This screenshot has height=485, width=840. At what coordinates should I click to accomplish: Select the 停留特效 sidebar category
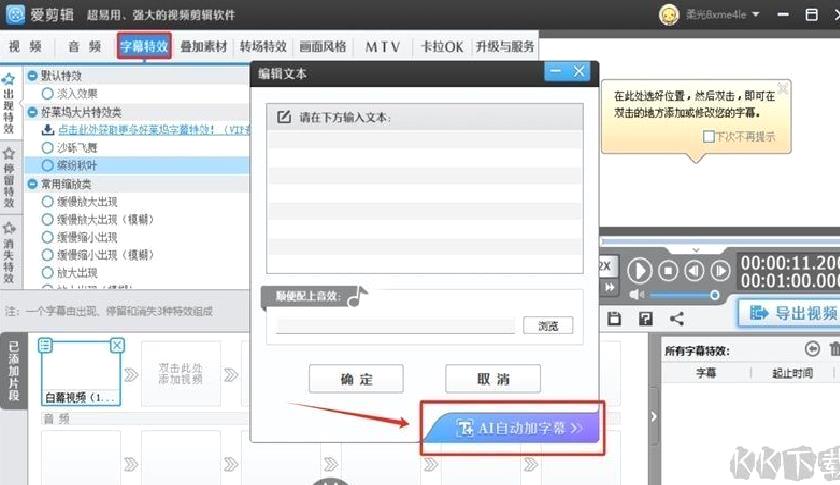[9, 177]
